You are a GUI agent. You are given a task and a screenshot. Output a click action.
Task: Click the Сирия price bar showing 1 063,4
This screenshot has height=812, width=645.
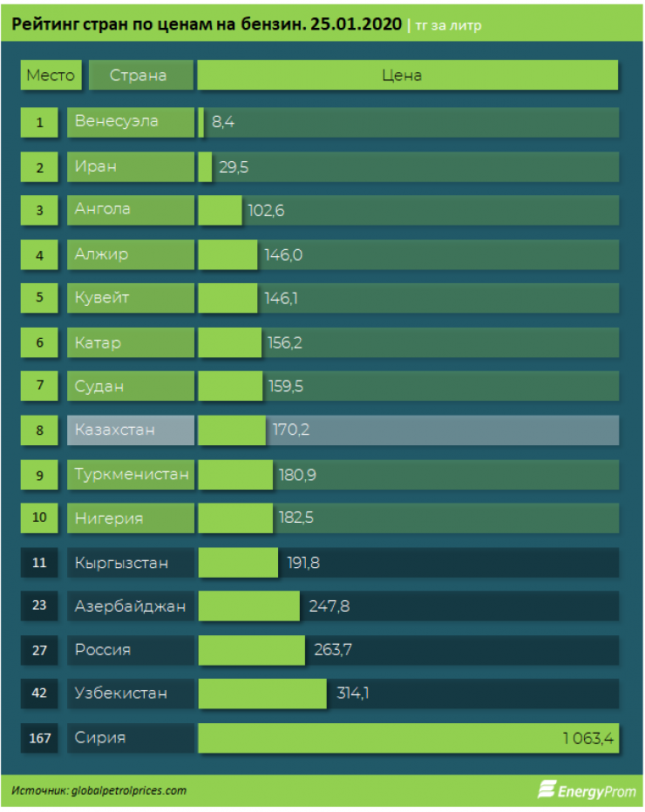(x=408, y=739)
